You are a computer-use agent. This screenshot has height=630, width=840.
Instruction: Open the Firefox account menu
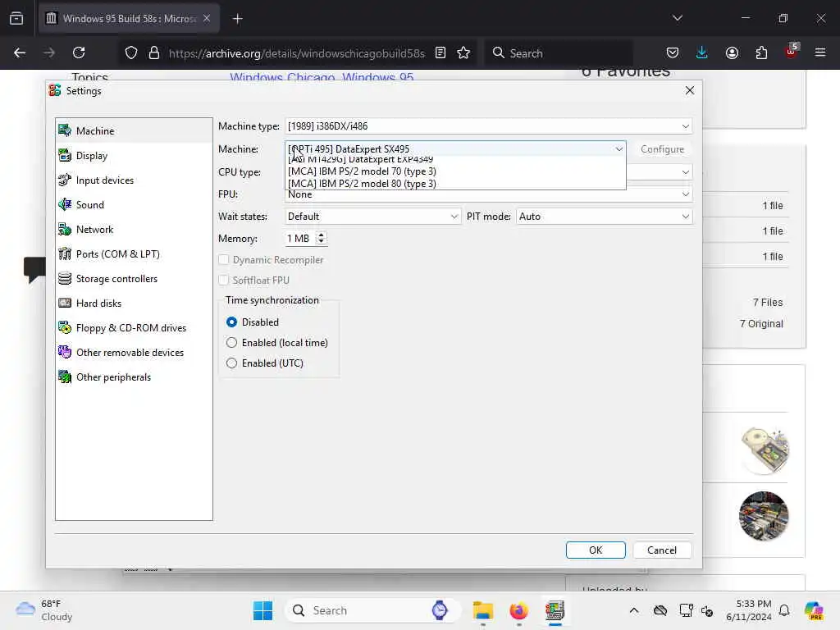point(732,52)
